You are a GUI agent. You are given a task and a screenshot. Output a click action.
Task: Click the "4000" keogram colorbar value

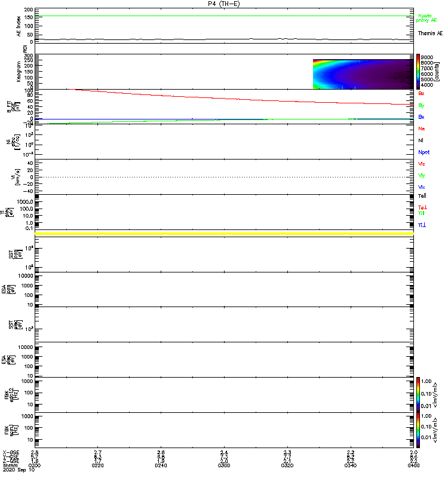427,85
